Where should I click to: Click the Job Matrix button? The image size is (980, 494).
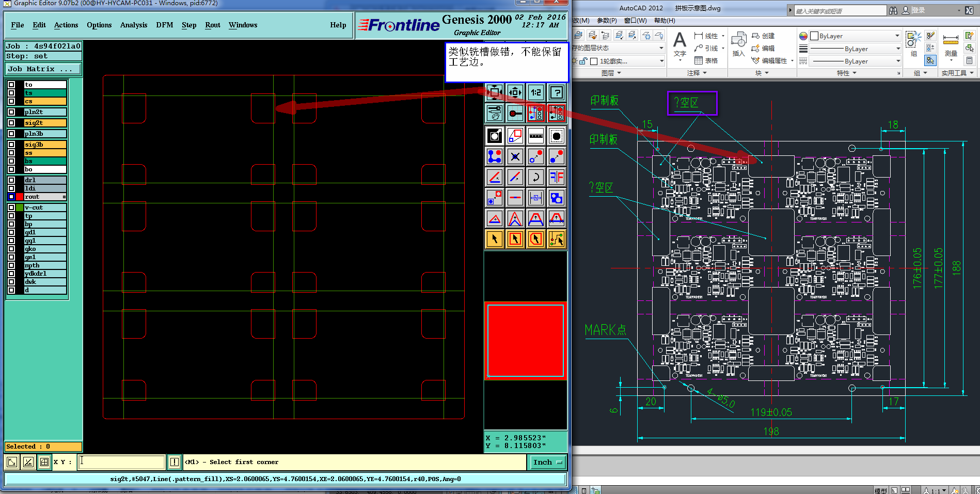tap(43, 69)
